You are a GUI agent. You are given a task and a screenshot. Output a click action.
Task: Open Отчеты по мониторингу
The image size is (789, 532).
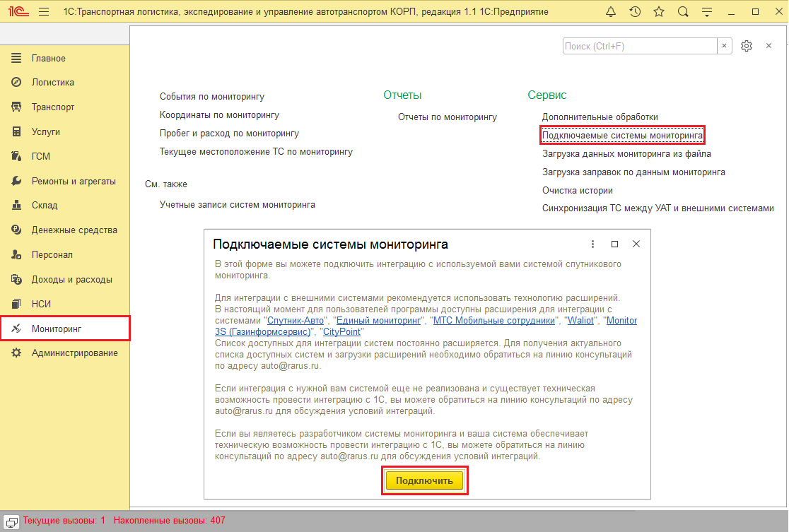pos(447,117)
